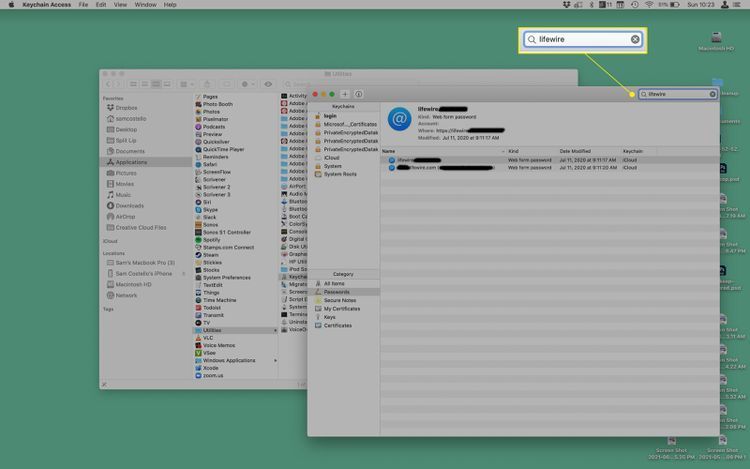
Task: Select the System Roots keychain
Action: (x=339, y=174)
